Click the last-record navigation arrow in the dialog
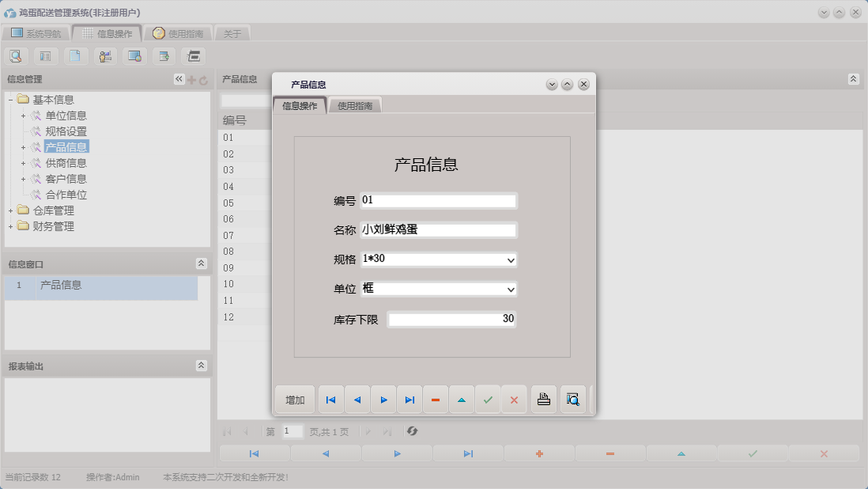868x489 pixels. click(409, 400)
